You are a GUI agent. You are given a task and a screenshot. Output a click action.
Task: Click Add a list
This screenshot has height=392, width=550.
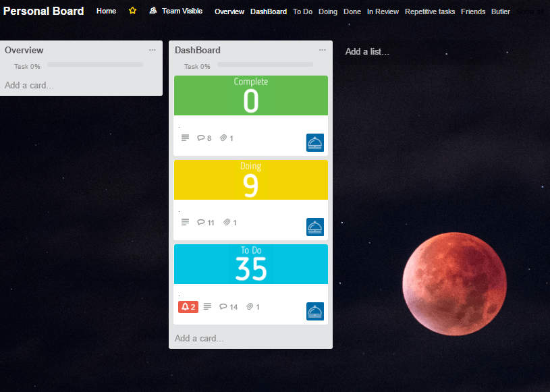[x=367, y=51]
